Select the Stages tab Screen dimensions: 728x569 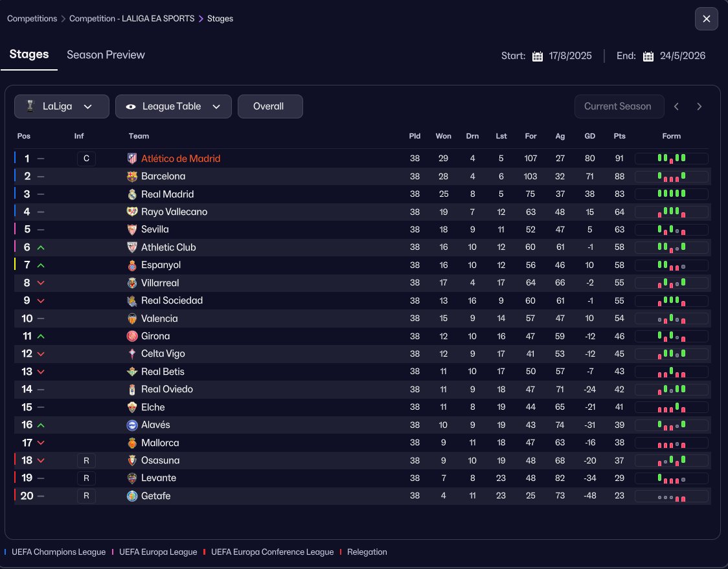click(x=29, y=54)
